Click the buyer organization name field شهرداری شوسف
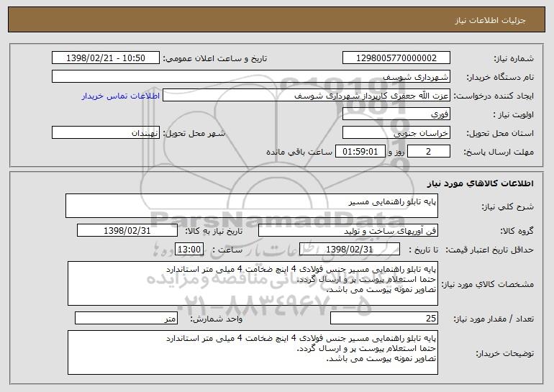The height and width of the screenshot is (392, 554). pos(251,77)
